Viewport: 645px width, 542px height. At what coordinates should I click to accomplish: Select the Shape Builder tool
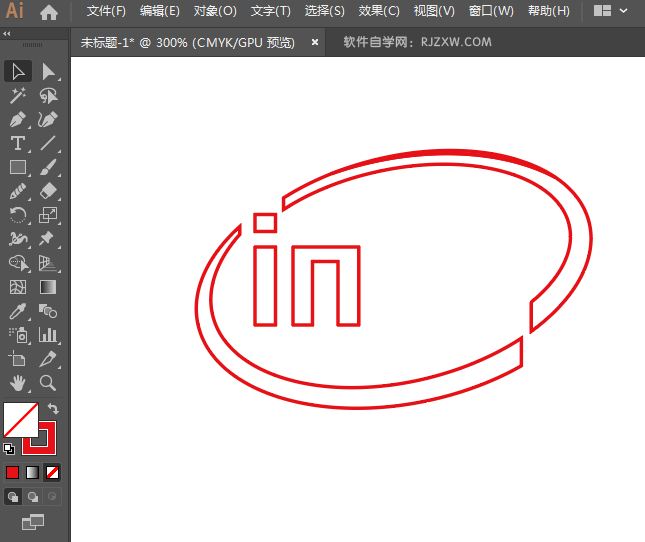click(x=18, y=263)
